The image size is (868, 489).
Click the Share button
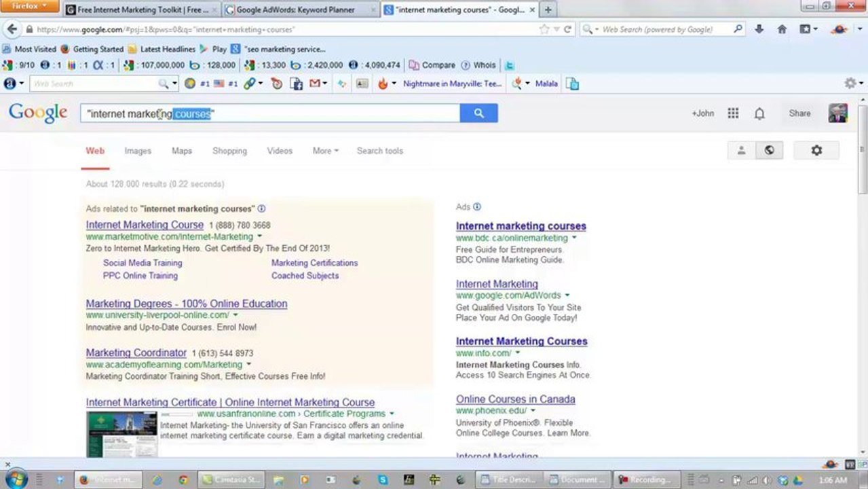click(799, 113)
